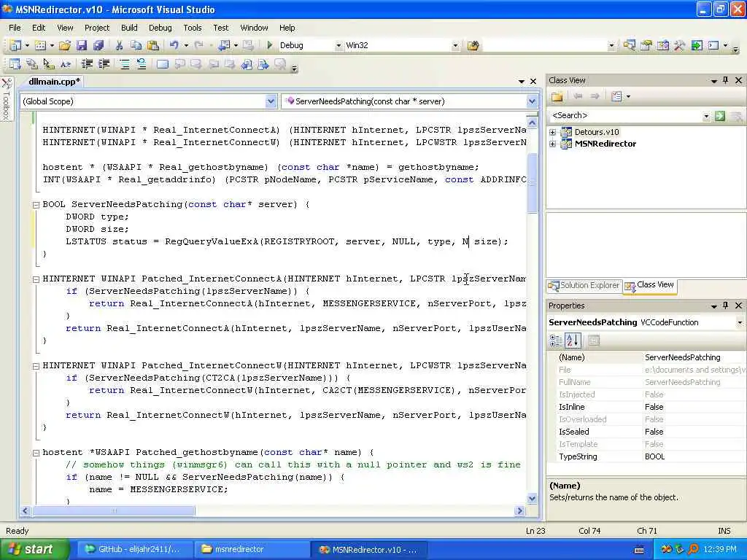Close the dllmain.cpp document tab

533,82
